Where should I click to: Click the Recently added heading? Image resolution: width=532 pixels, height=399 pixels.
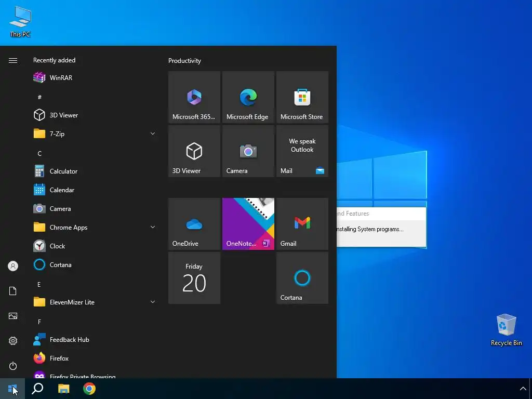click(x=54, y=60)
